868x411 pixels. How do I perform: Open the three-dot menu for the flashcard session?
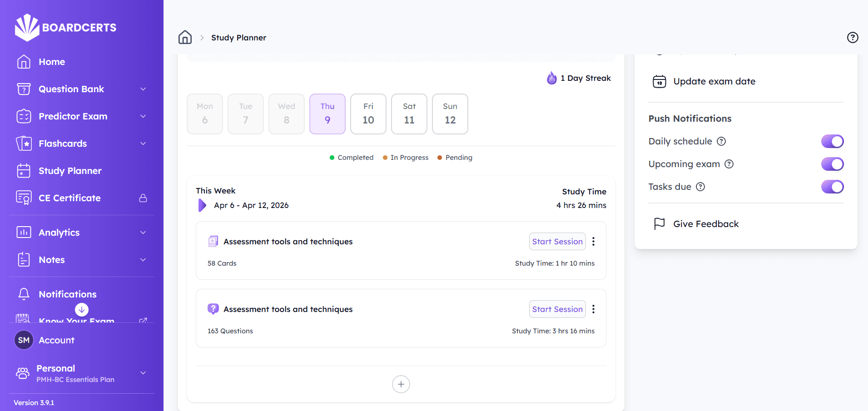[594, 241]
